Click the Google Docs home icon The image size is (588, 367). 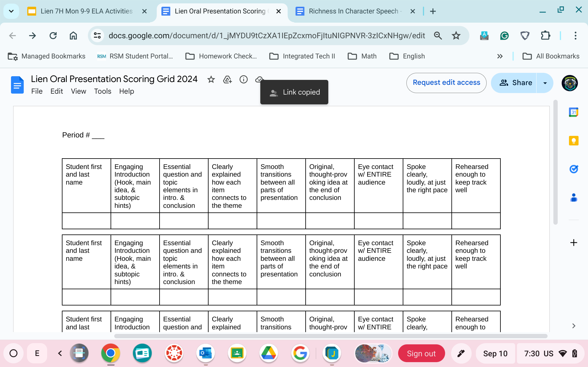coord(17,85)
